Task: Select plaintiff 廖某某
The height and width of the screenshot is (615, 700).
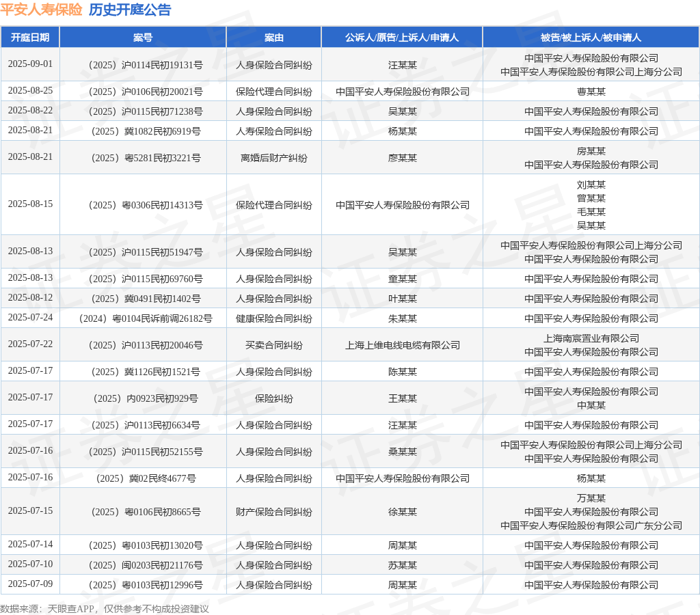Action: (x=402, y=158)
